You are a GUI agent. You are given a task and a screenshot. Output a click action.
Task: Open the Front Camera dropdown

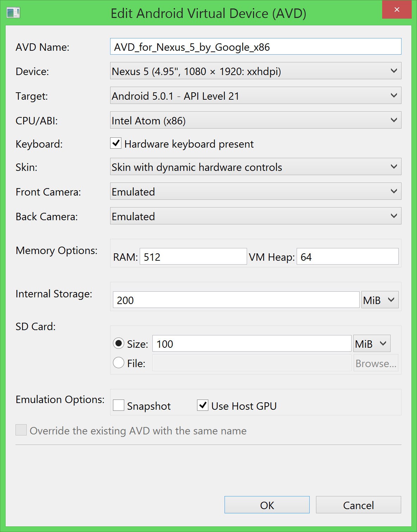tap(255, 192)
